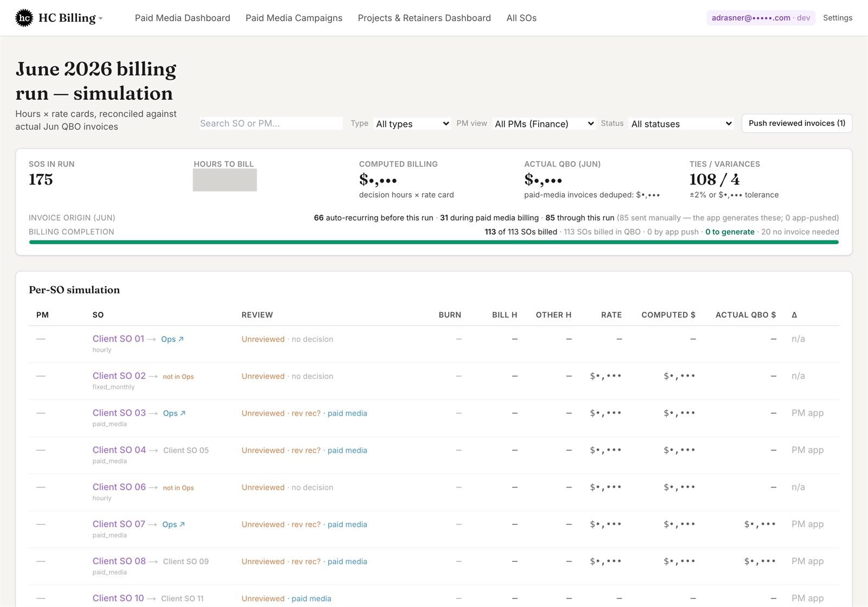Open Projects & Retainers Dashboard
This screenshot has width=868, height=607.
(424, 18)
